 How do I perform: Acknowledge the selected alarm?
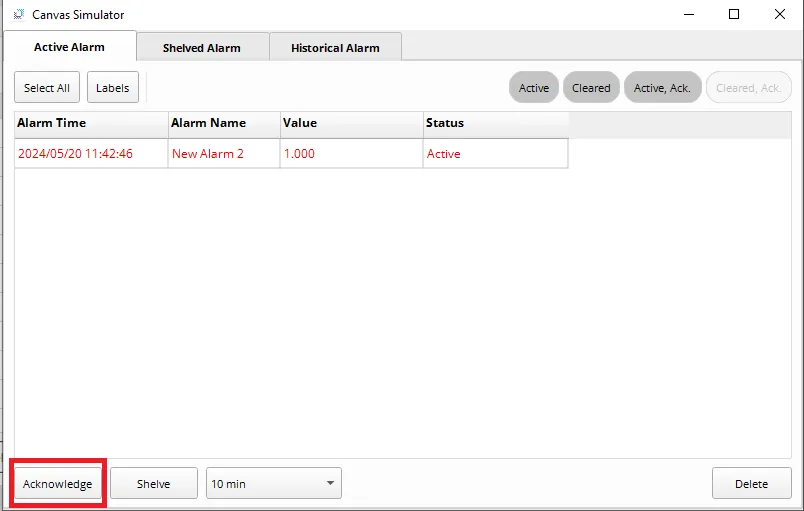(x=58, y=484)
